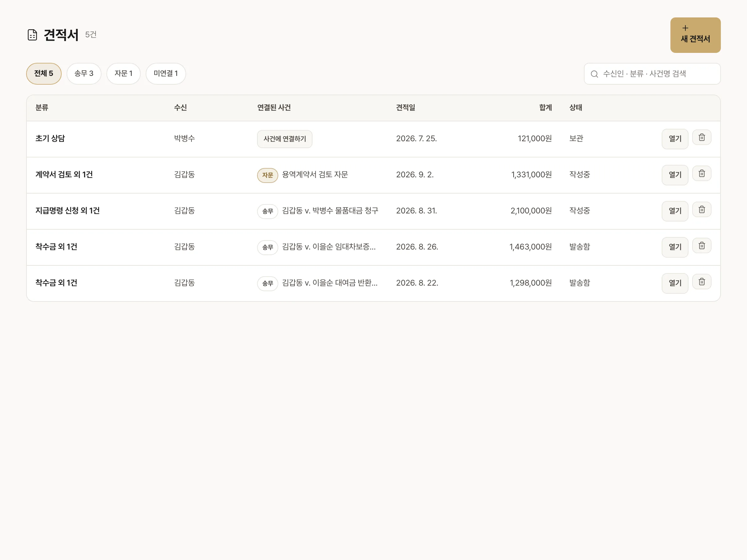The width and height of the screenshot is (747, 560).
Task: Click trash icon in the 2026. 8. 22. row
Action: [702, 282]
